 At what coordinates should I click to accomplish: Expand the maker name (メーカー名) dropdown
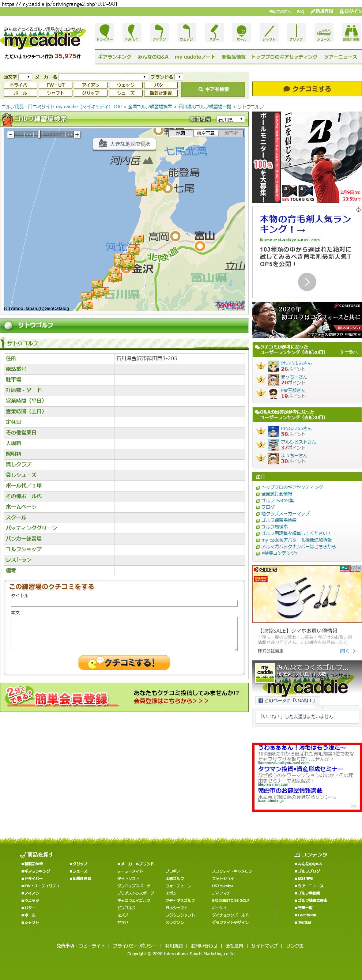point(103,77)
